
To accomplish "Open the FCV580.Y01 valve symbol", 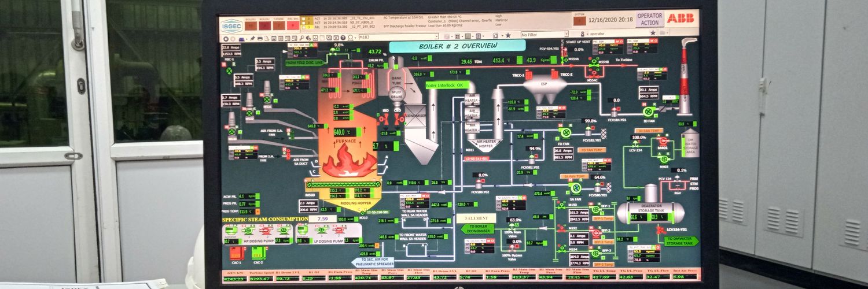I will click(x=598, y=187).
